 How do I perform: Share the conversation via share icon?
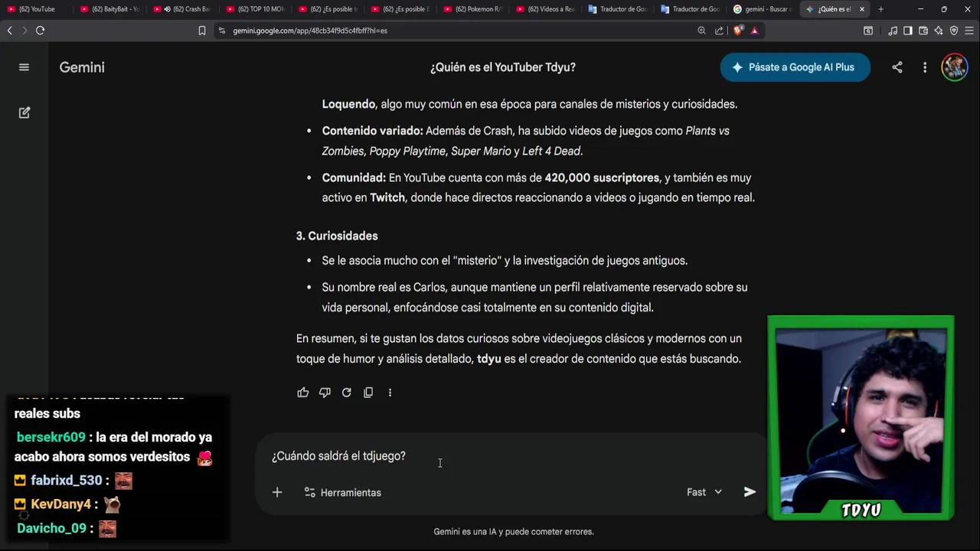click(897, 67)
